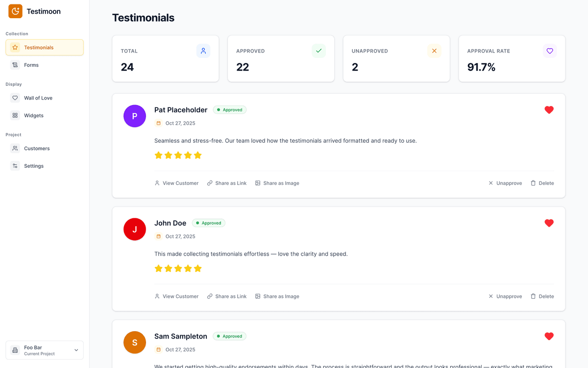The height and width of the screenshot is (368, 588).
Task: Unapprove Pat Placeholder's testimonial
Action: click(x=505, y=183)
